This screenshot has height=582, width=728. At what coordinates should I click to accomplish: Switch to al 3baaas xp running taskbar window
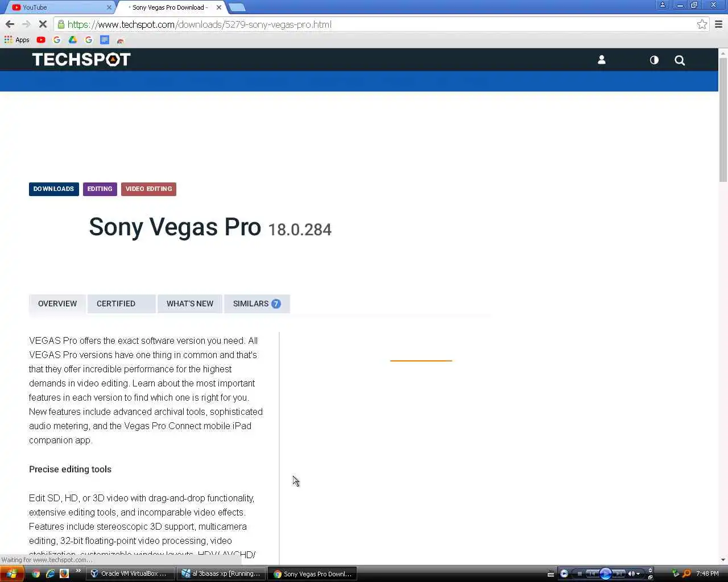tap(221, 573)
